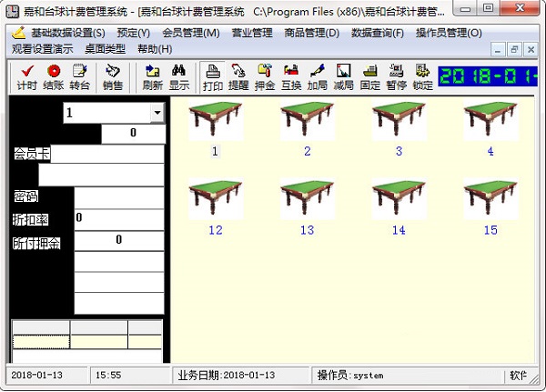Image resolution: width=546 pixels, height=392 pixels.
Task: Click the 提醒 (reminder) toolbar icon
Action: pos(238,77)
